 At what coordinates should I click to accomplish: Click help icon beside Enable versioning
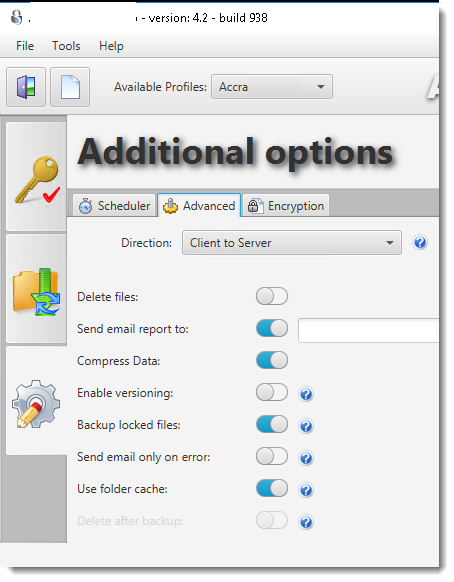click(x=306, y=394)
